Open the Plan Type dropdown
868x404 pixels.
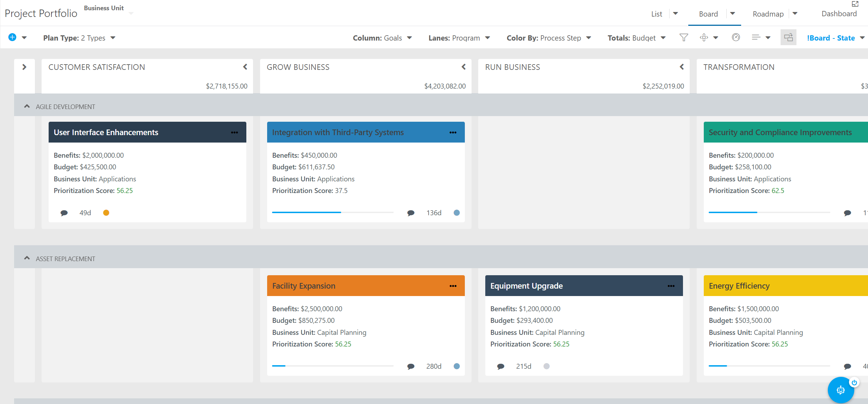[x=79, y=38]
